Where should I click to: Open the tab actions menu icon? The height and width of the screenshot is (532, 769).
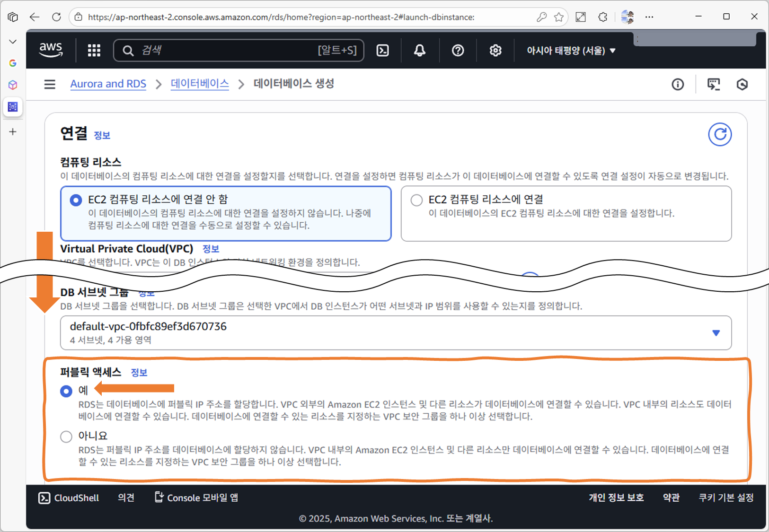click(x=13, y=17)
